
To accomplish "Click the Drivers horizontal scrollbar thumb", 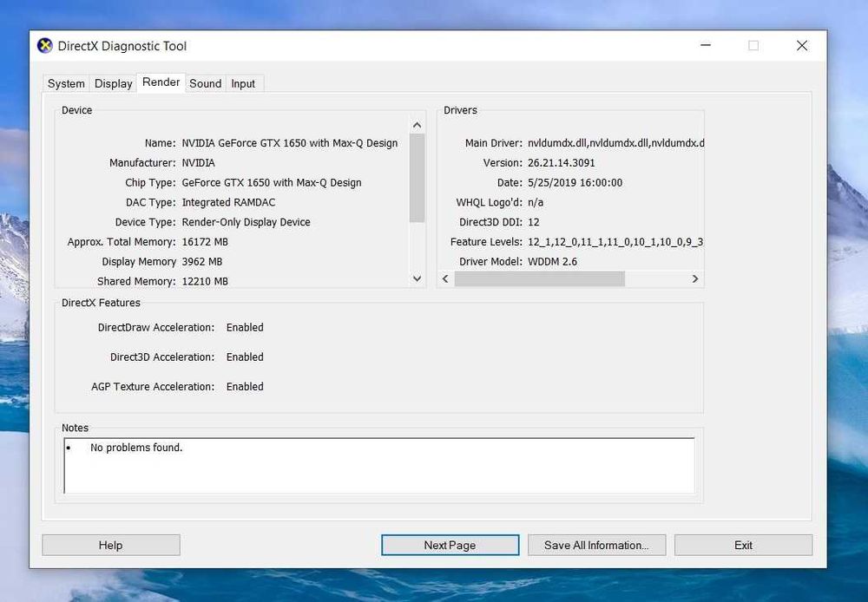I will click(x=539, y=278).
